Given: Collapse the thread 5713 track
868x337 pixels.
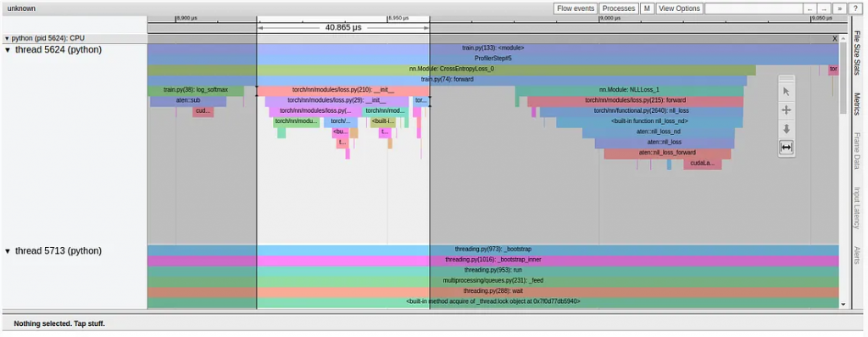Looking at the screenshot, I should click(8, 251).
